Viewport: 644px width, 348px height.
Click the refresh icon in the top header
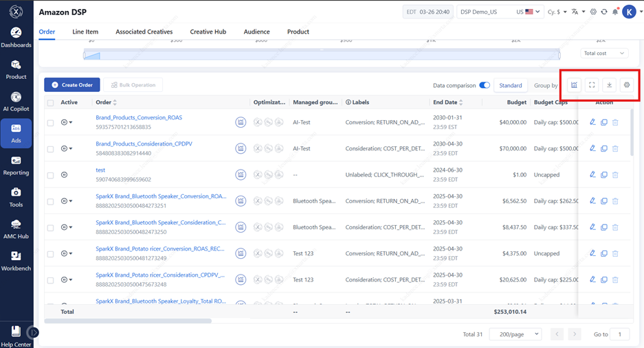click(604, 12)
